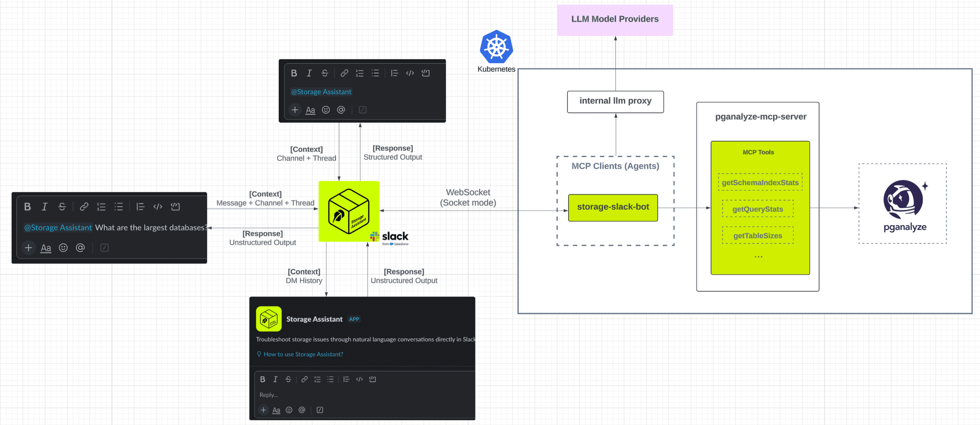Image resolution: width=980 pixels, height=425 pixels.
Task: Select the ordered list icon in the top composer
Action: pyautogui.click(x=360, y=73)
